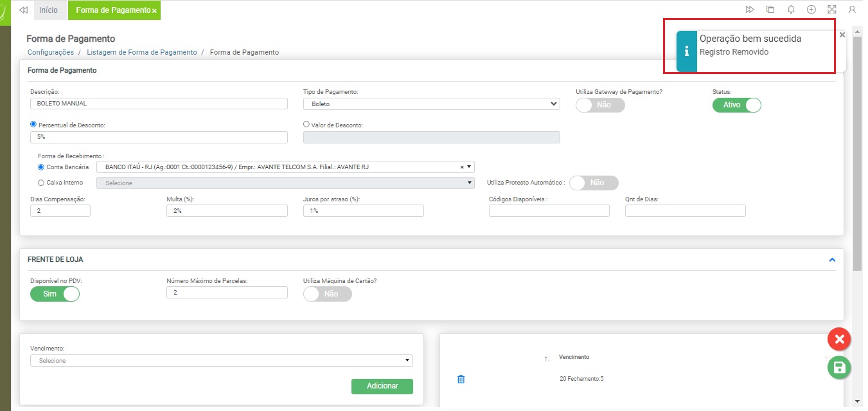Click the fullscreen expand icon
Viewport: 868px width, 411px height.
click(x=832, y=10)
